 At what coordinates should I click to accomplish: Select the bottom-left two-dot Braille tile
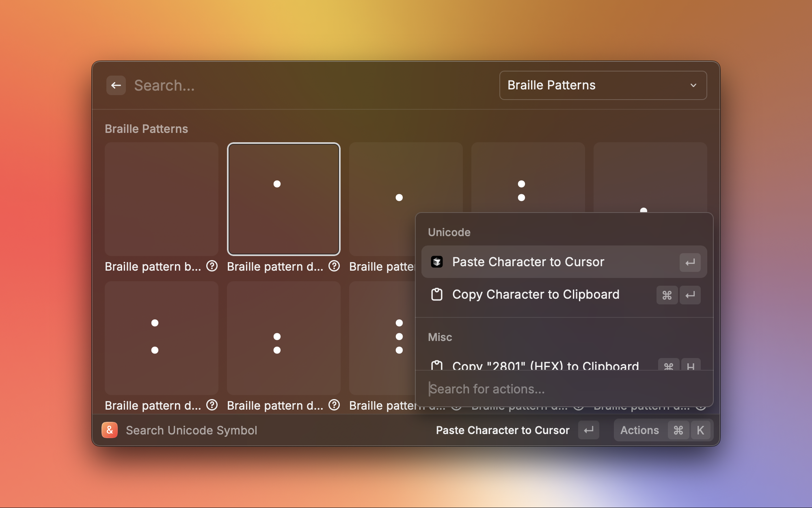point(161,338)
